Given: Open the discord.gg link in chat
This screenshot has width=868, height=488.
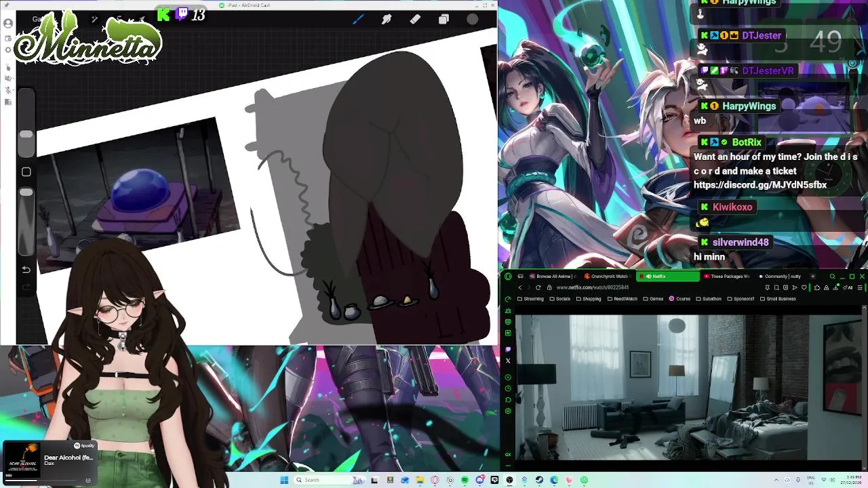Looking at the screenshot, I should click(x=760, y=185).
